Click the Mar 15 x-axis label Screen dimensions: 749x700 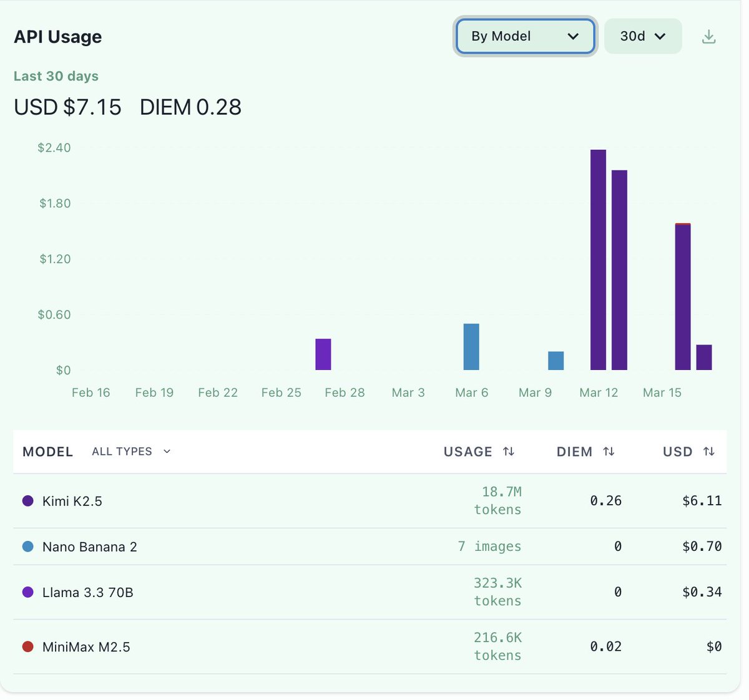(662, 393)
